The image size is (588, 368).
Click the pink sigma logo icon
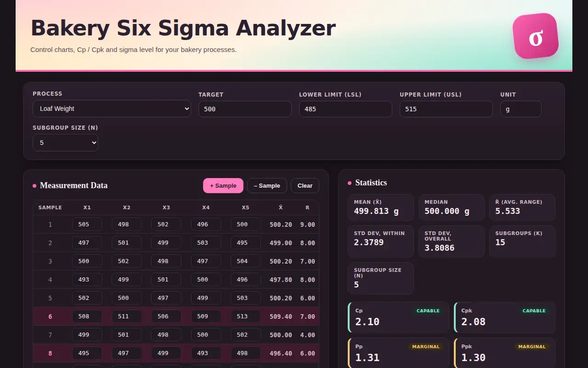click(535, 36)
